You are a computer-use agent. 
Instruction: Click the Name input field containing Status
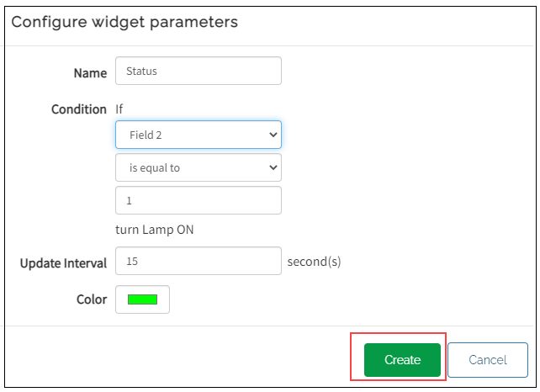(x=198, y=72)
